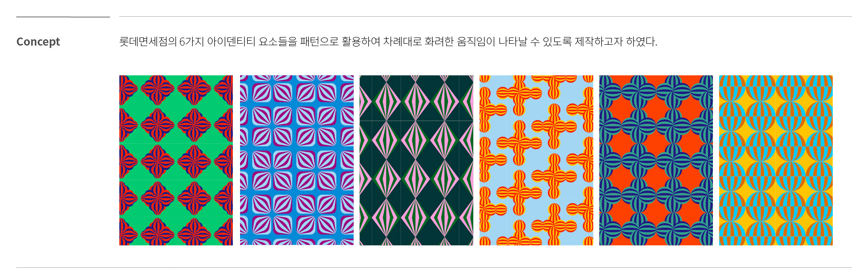Screen dimensions: 868x271
Task: Open the dark teal pink diamond pattern
Action: 416,160
